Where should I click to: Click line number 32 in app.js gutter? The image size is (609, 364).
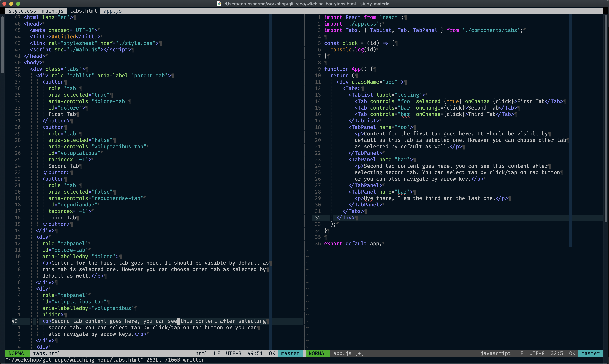click(x=318, y=218)
